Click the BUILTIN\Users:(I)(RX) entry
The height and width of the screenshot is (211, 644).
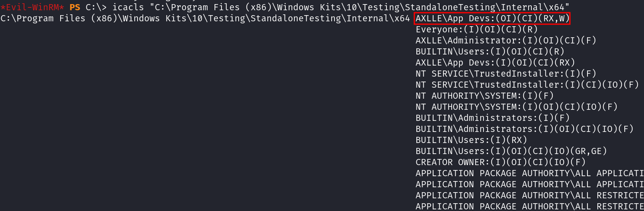[471, 140]
